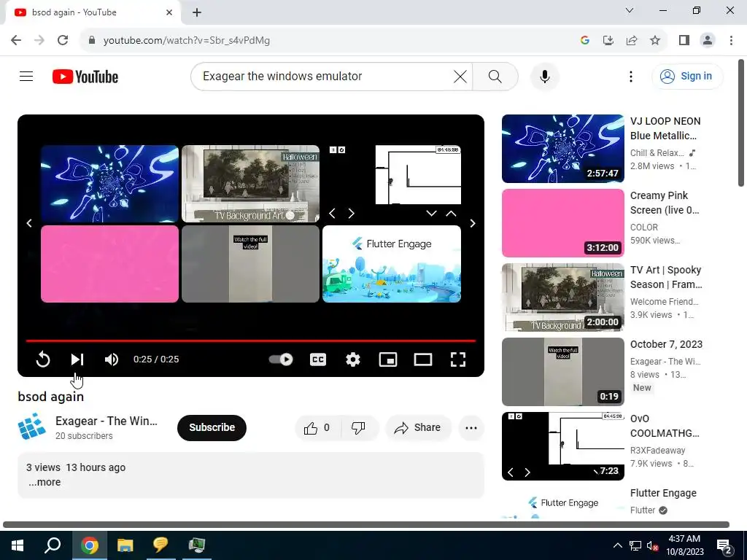This screenshot has width=747, height=560.
Task: Share this page icon in address bar
Action: tap(632, 40)
